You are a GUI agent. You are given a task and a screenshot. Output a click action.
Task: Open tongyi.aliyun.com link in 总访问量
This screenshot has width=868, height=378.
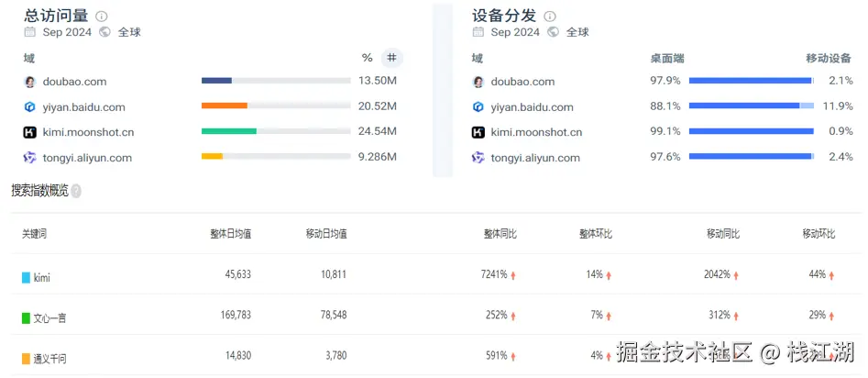[87, 158]
